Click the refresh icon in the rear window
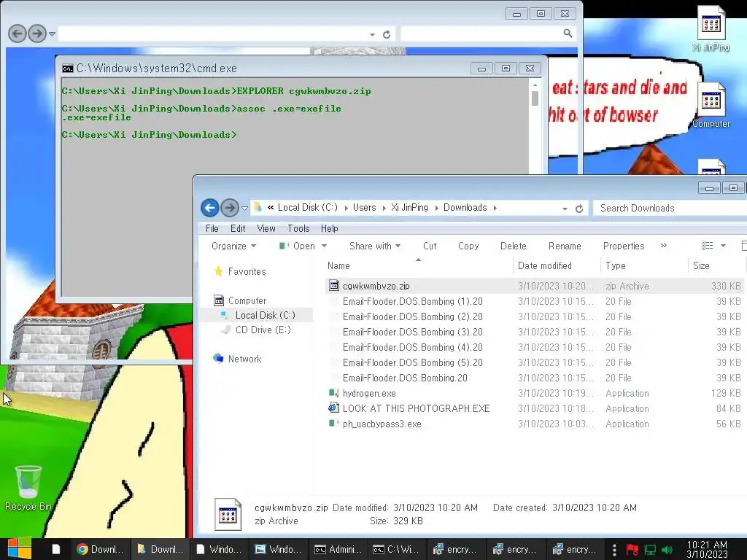This screenshot has height=560, width=747. pos(387,34)
